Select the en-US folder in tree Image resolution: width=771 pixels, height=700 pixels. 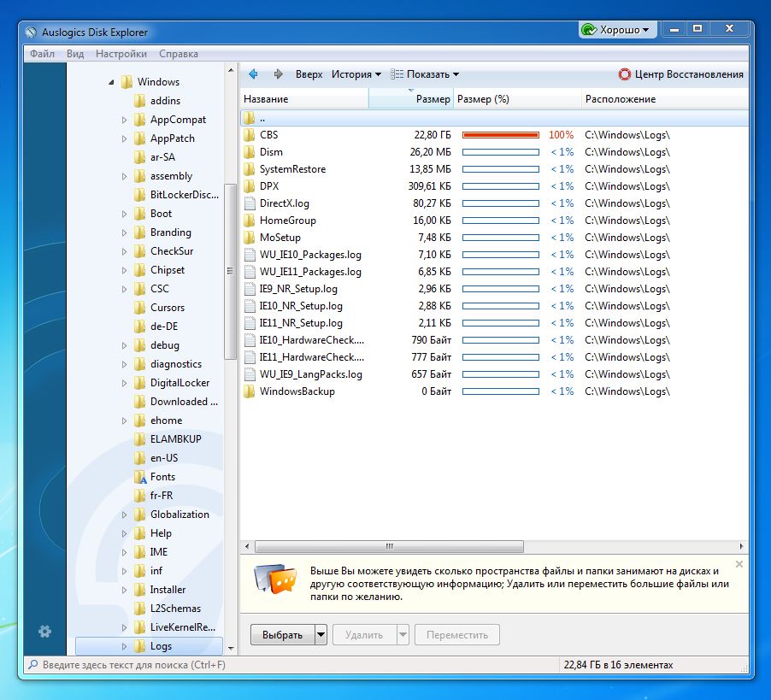164,458
